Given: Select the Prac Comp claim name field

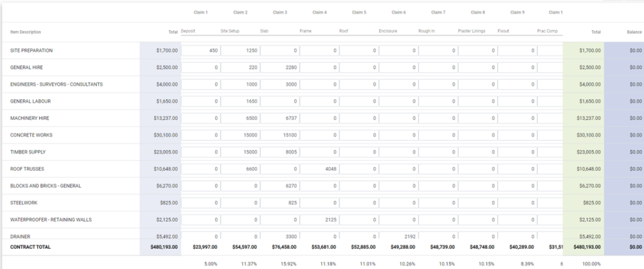Looking at the screenshot, I should pyautogui.click(x=549, y=31).
